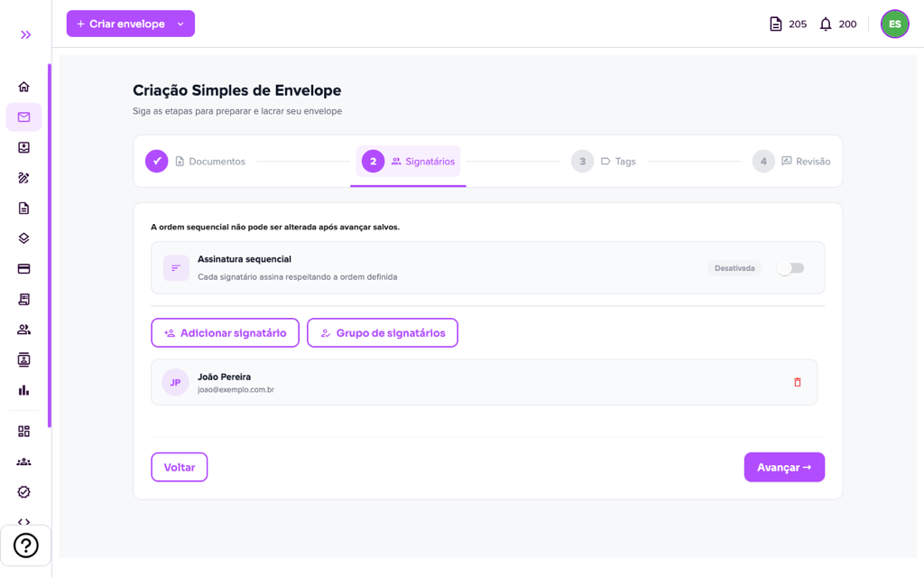This screenshot has width=924, height=578.
Task: Open the layers stack icon in sidebar
Action: tap(23, 238)
